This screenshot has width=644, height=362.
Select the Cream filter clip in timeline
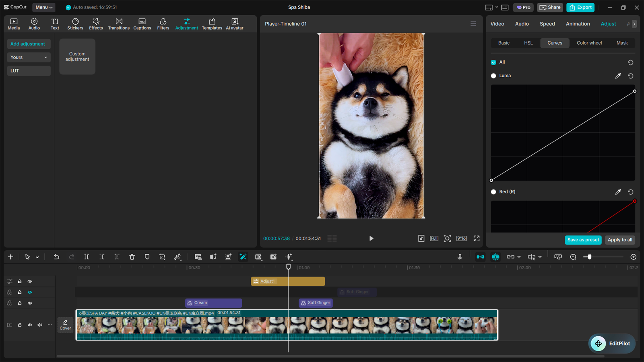(x=213, y=302)
